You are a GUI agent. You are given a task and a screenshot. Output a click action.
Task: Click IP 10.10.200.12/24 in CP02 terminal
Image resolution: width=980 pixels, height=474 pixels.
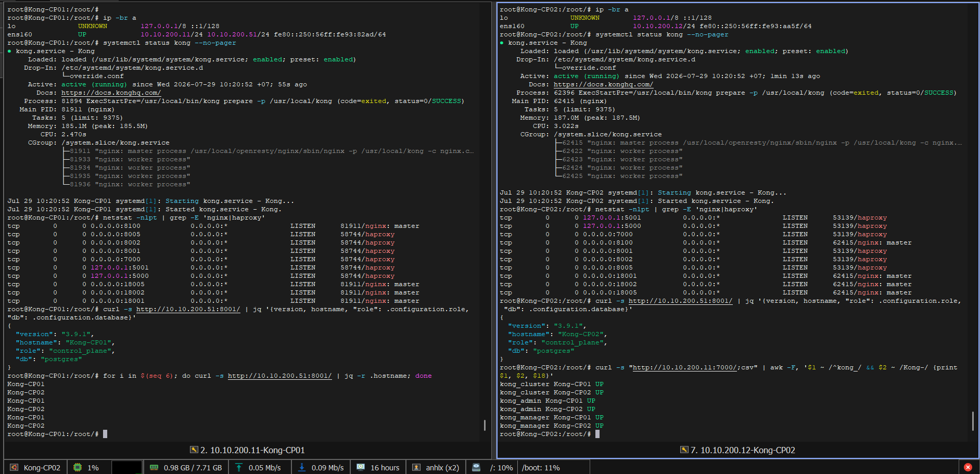click(x=664, y=26)
